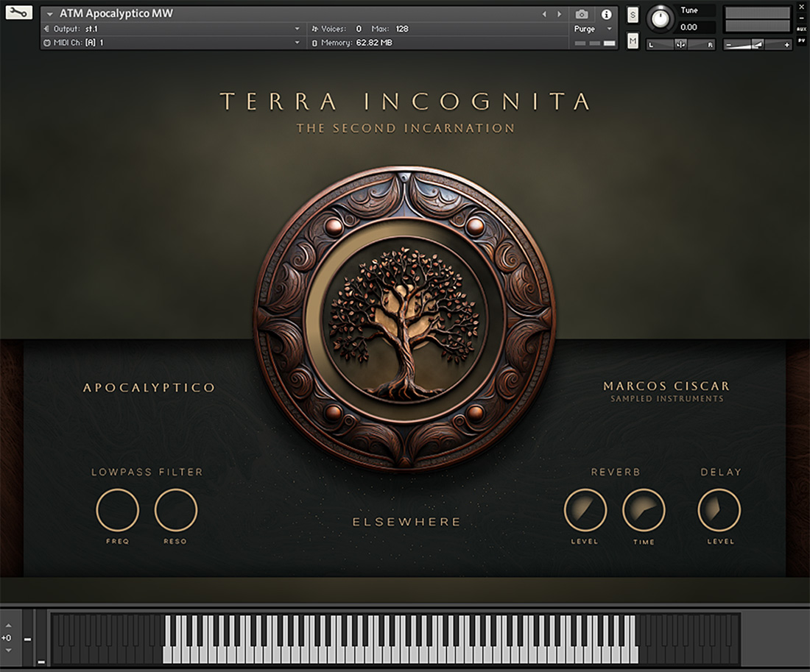Click the Tune knob

(x=660, y=18)
